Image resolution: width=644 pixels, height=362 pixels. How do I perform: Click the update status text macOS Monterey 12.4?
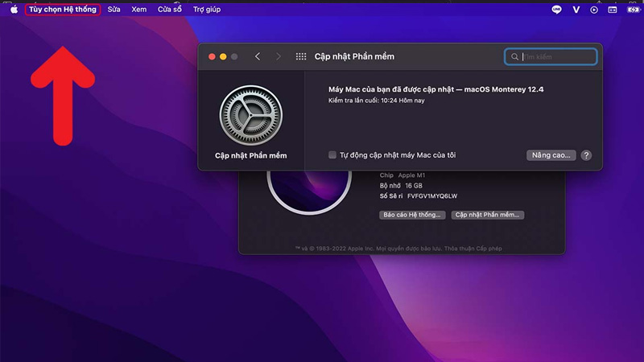pyautogui.click(x=436, y=89)
